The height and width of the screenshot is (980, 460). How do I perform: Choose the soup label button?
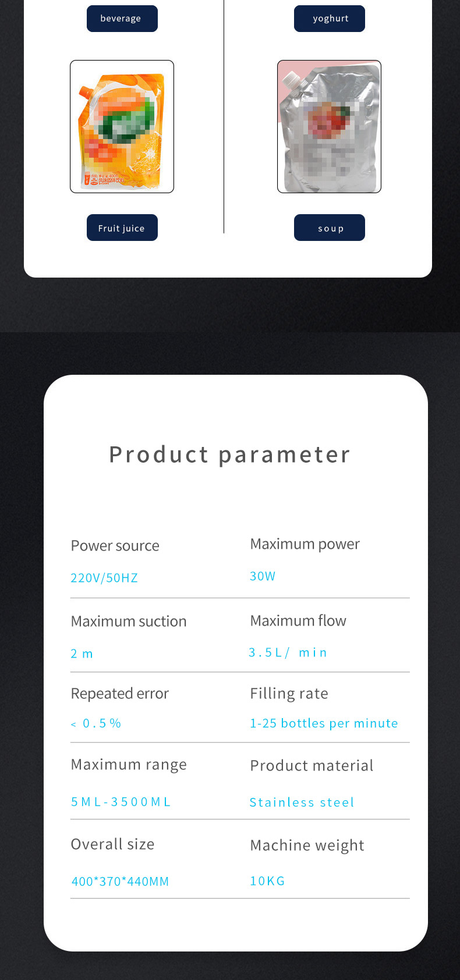click(x=329, y=228)
